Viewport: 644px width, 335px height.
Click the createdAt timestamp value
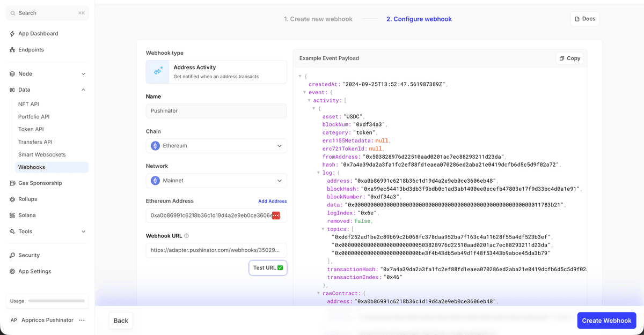[394, 85]
